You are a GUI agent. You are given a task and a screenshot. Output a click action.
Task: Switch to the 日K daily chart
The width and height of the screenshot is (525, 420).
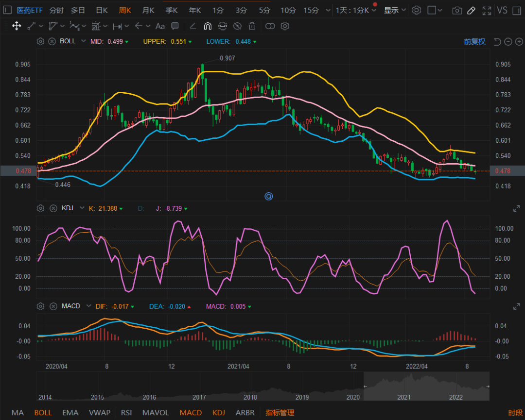(102, 10)
